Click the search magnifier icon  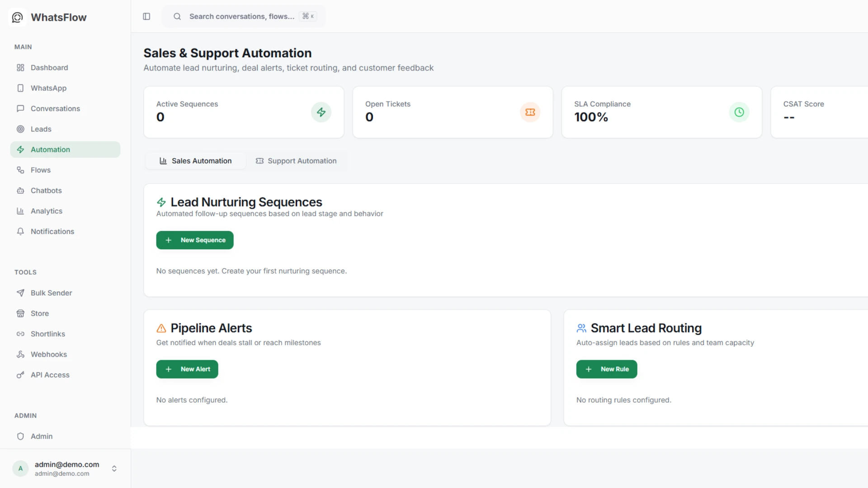177,17
